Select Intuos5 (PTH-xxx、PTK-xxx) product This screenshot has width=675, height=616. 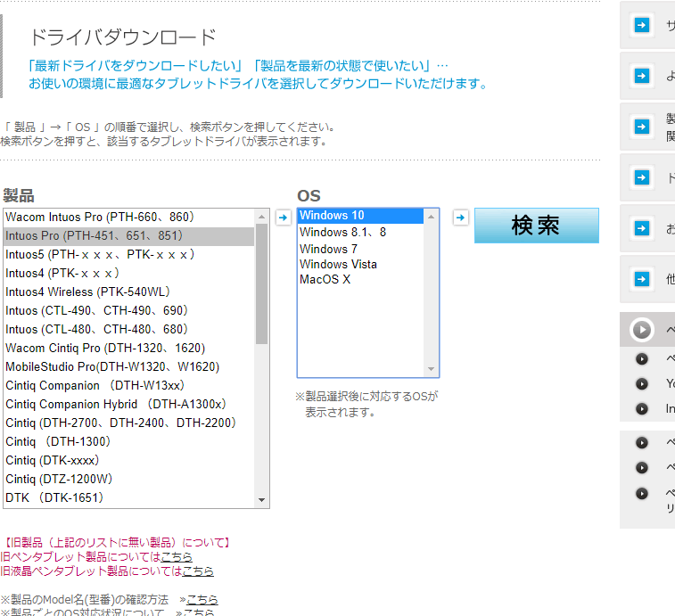(128, 255)
